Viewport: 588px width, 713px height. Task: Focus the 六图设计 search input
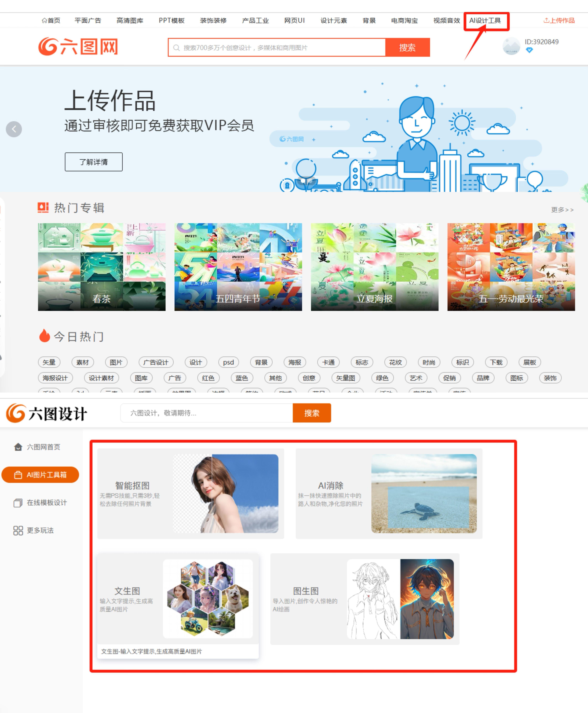point(207,413)
